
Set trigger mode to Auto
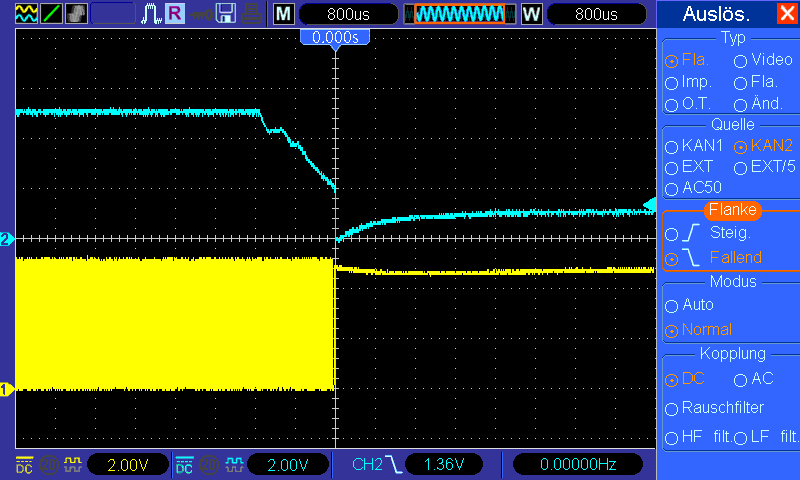(x=689, y=305)
